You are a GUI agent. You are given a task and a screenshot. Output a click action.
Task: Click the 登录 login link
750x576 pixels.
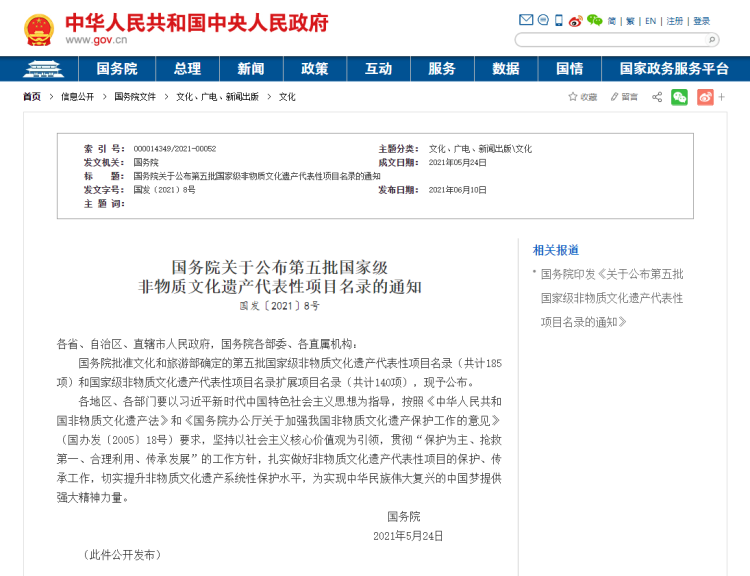point(701,21)
